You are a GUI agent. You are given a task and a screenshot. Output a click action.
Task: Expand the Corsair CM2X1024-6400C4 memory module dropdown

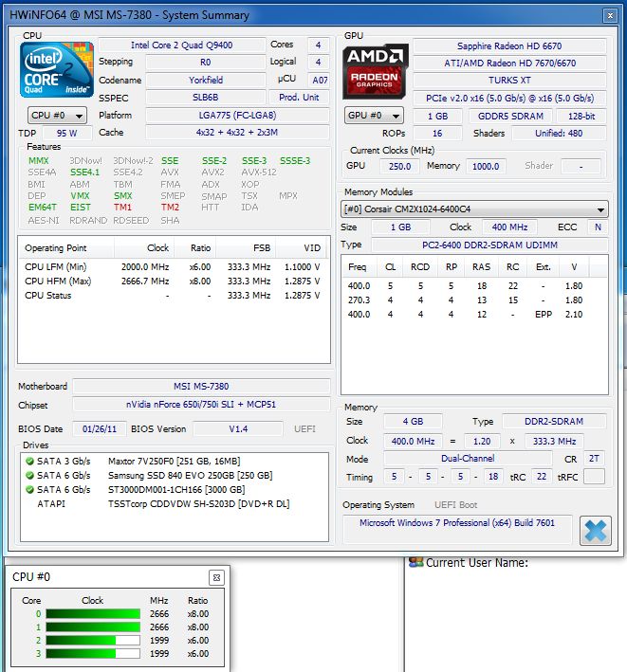pos(474,209)
